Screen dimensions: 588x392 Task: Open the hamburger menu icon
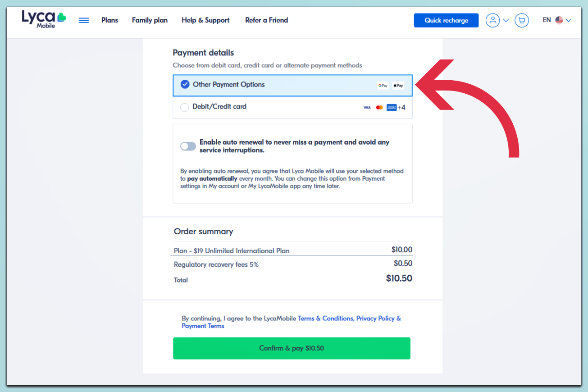[84, 20]
